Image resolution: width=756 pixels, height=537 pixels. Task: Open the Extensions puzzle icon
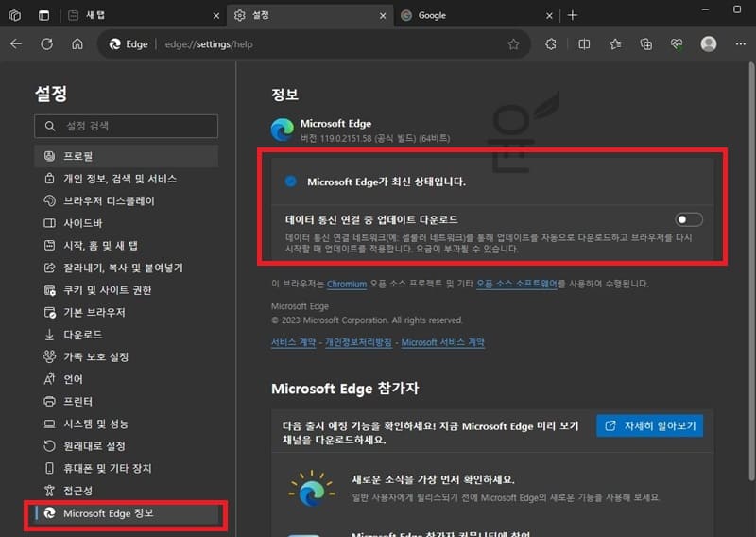[x=552, y=43]
